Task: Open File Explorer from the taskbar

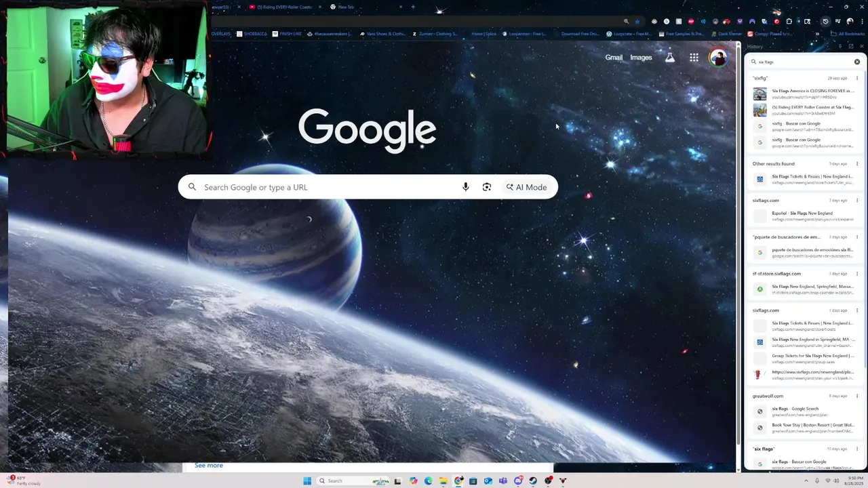Action: (x=443, y=481)
